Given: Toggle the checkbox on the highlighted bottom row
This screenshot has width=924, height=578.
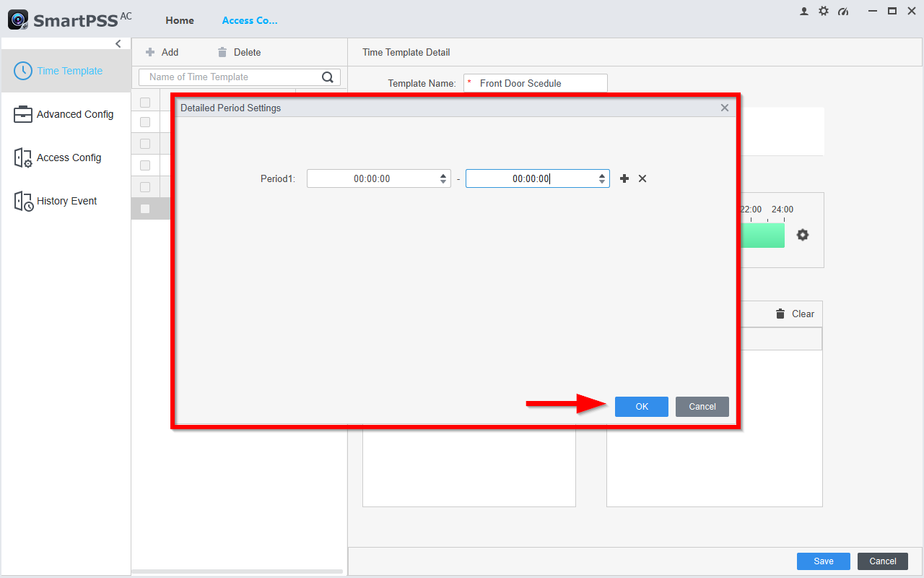Looking at the screenshot, I should (x=145, y=209).
